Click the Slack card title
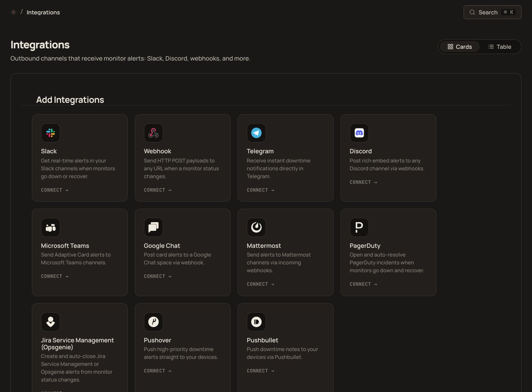Image resolution: width=532 pixels, height=392 pixels. [49, 151]
